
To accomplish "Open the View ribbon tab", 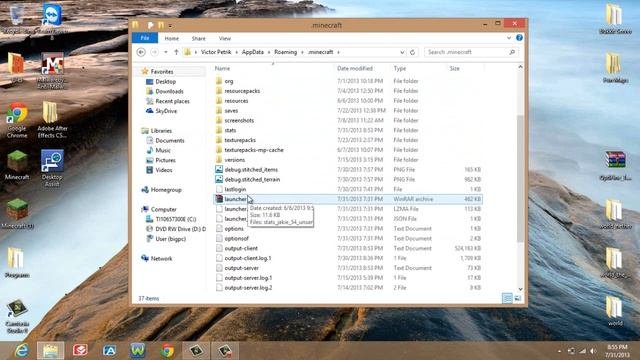I will [224, 38].
